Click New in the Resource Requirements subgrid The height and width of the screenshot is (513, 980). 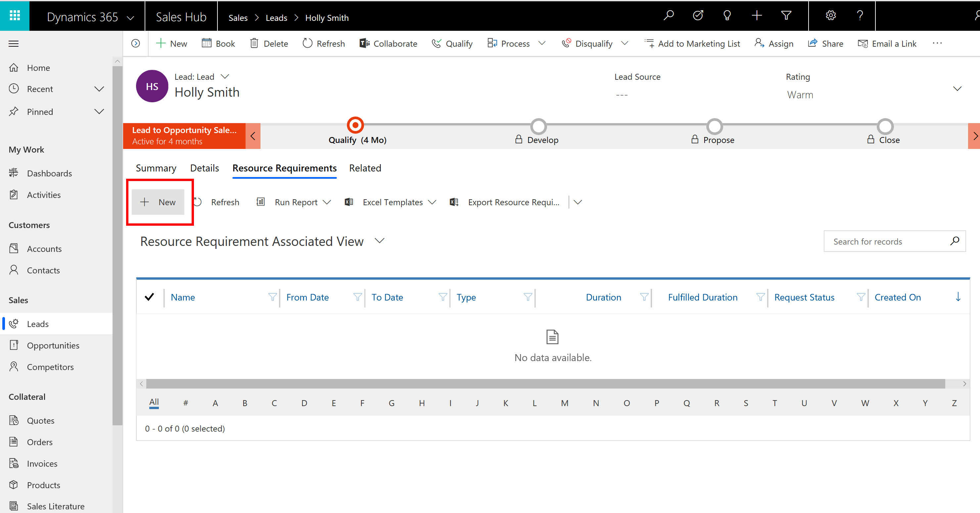[158, 202]
